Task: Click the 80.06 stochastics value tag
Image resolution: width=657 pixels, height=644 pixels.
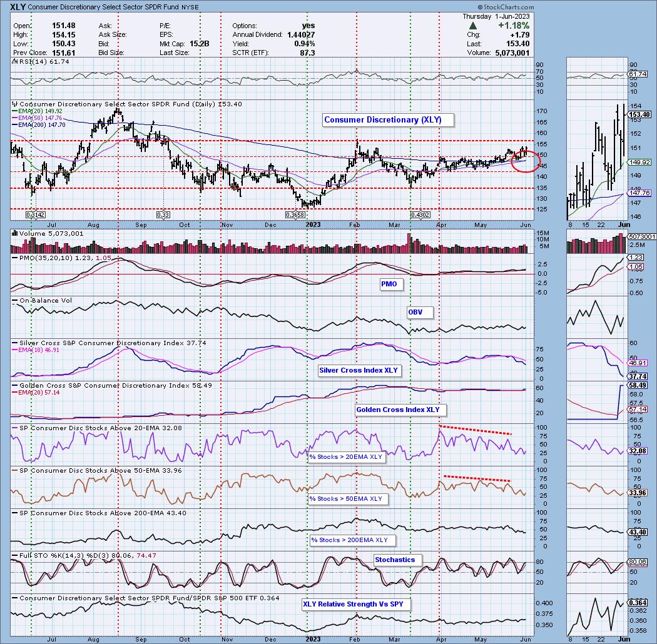Action: click(x=638, y=562)
